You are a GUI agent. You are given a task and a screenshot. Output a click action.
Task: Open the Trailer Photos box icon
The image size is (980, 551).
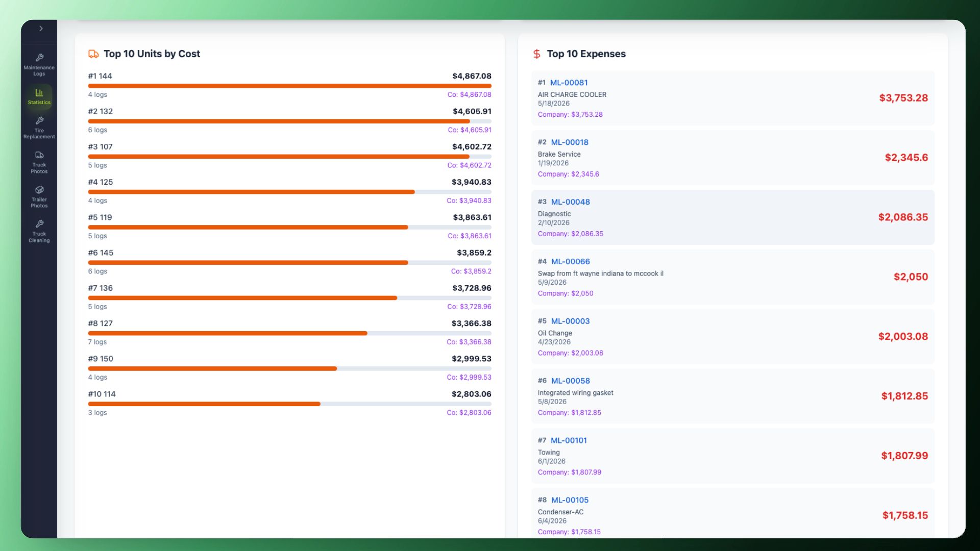click(x=39, y=190)
